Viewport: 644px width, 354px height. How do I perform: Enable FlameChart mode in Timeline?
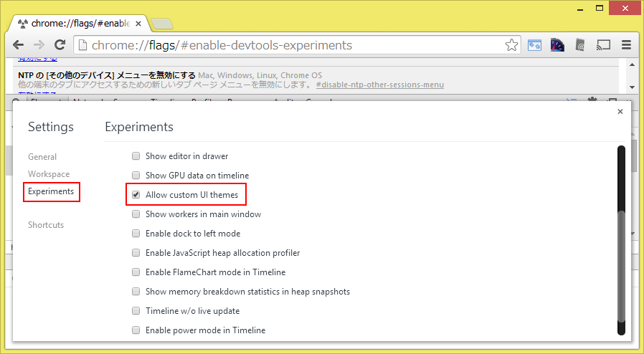point(136,272)
